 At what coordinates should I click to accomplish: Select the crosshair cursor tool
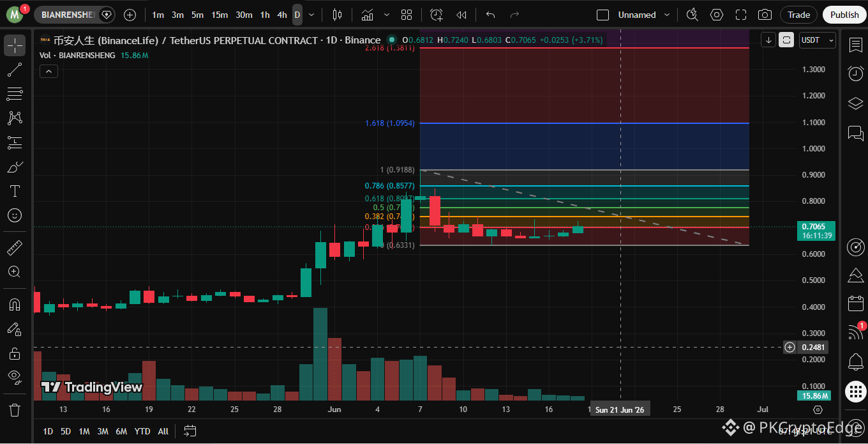15,45
